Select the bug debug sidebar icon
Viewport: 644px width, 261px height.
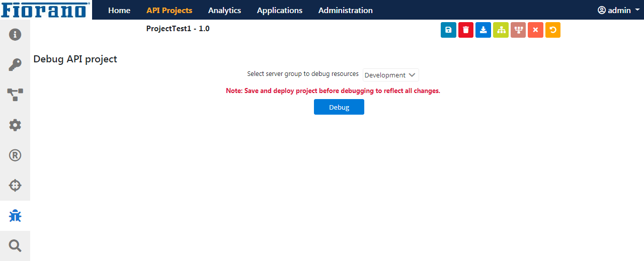(15, 216)
